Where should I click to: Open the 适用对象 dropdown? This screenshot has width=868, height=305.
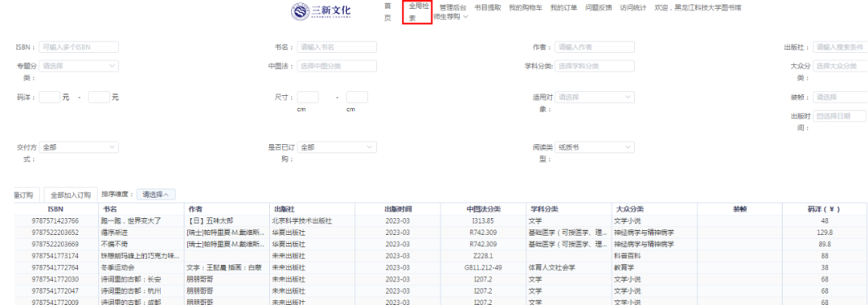pyautogui.click(x=595, y=97)
